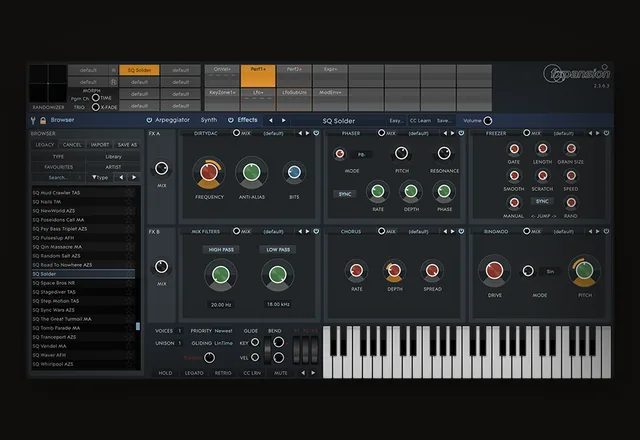Select previous DirtyDAC preset arrow
Viewport: 640px width, 440px height.
pos(300,133)
